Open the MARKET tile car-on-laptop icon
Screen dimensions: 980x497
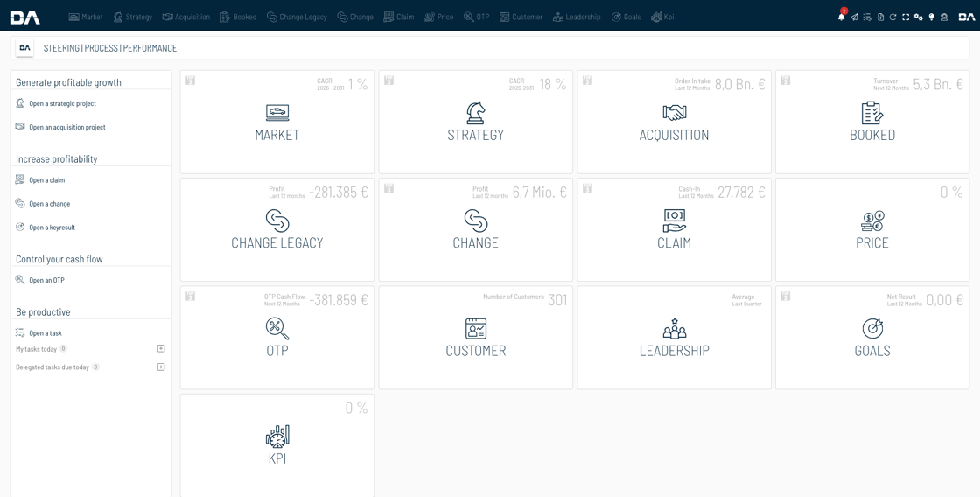click(276, 113)
